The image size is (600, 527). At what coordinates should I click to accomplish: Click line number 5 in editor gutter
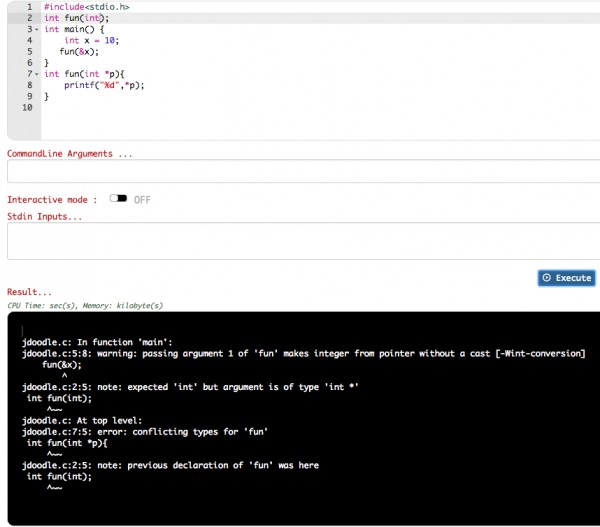point(29,52)
